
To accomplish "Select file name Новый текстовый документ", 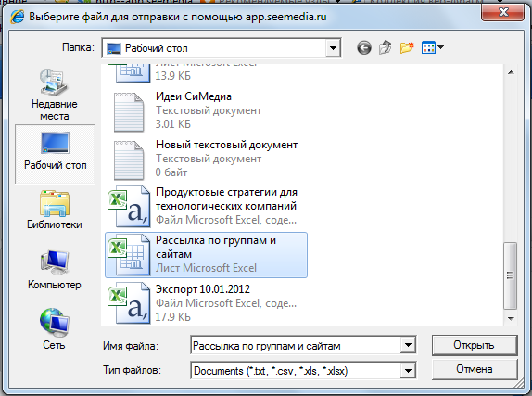I will [x=227, y=145].
